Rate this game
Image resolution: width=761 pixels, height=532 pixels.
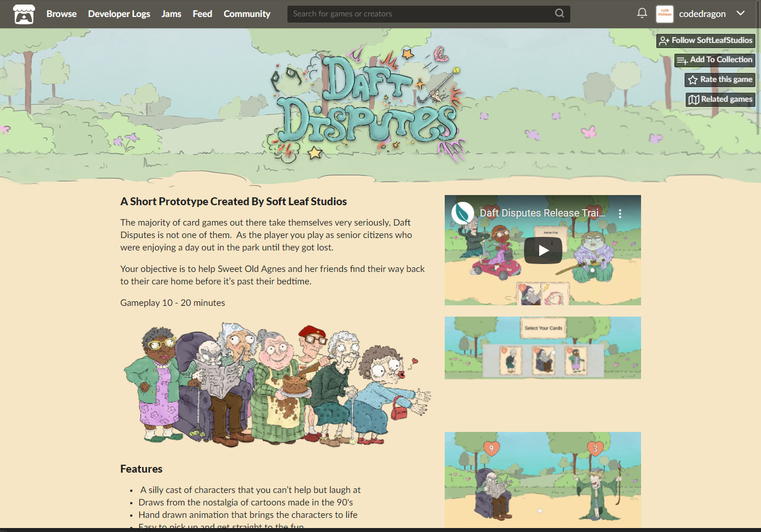[720, 80]
